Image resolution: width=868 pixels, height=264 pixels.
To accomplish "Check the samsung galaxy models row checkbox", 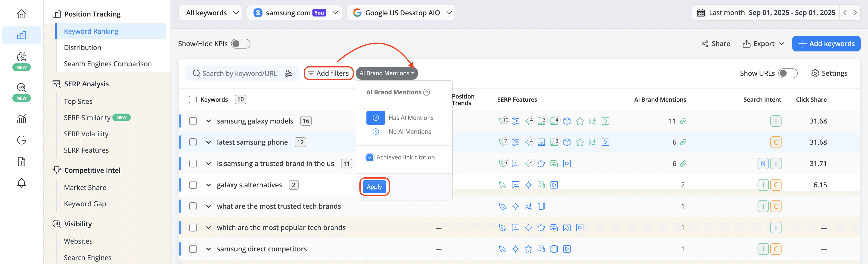I will pyautogui.click(x=193, y=121).
